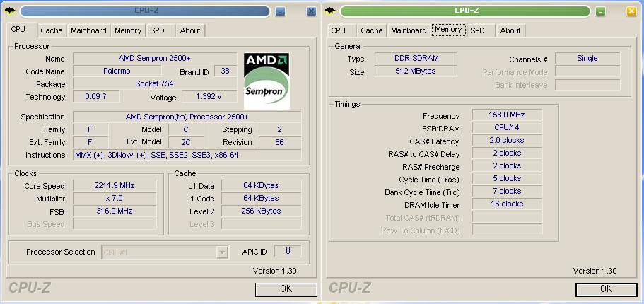Click the APIC ID value 0
Screen dimensions: 644x304
point(288,250)
